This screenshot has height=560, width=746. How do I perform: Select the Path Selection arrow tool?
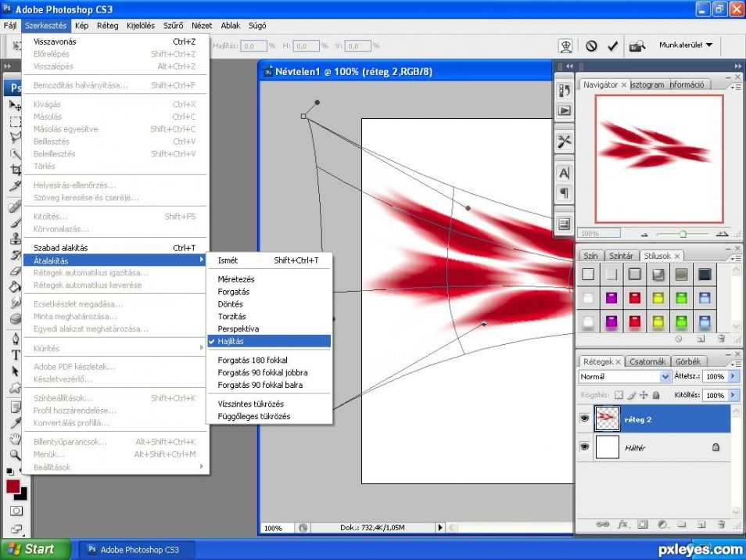tap(15, 371)
